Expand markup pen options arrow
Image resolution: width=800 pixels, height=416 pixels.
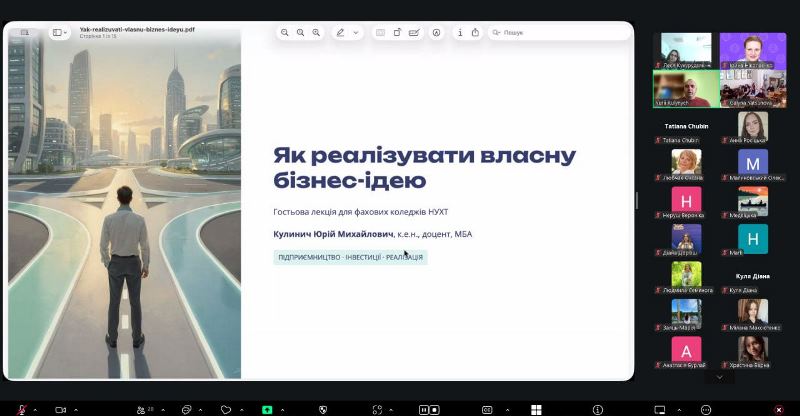(x=356, y=33)
